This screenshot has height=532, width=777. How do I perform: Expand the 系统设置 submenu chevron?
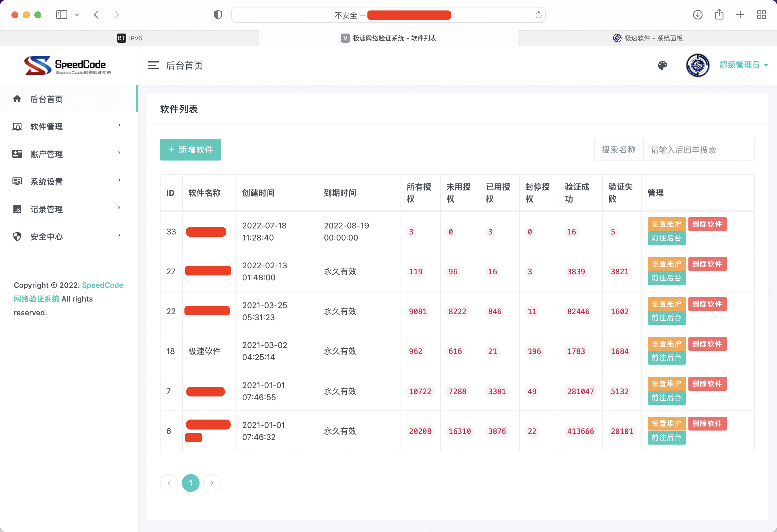pos(119,181)
